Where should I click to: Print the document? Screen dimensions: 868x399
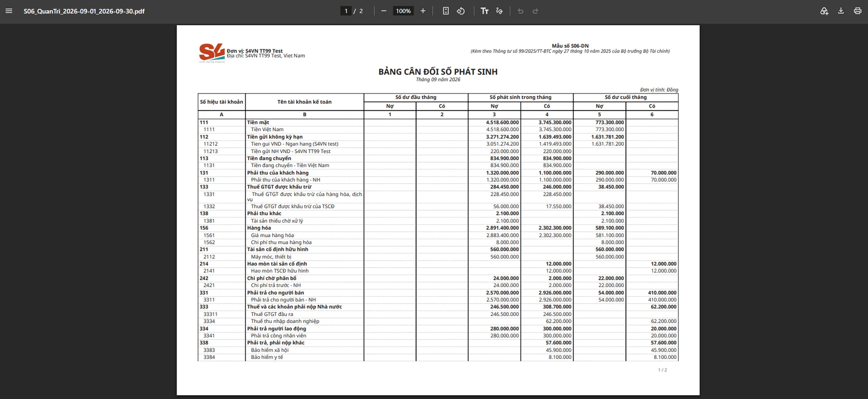(x=857, y=11)
